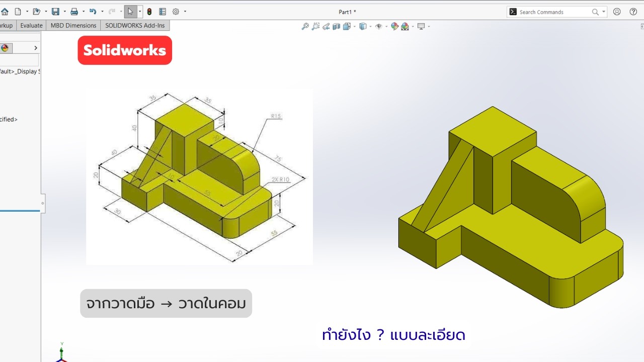Activate the Select cursor tool

(130, 12)
